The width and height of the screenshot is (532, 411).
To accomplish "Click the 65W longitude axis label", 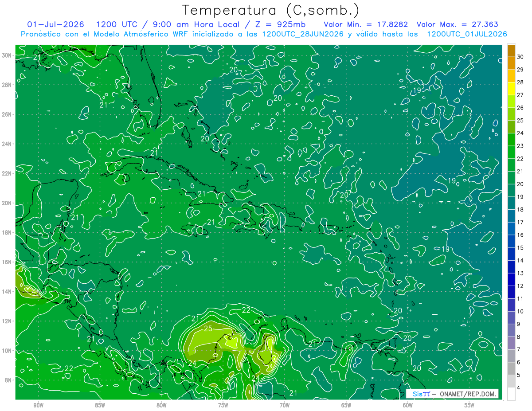I will click(346, 405).
